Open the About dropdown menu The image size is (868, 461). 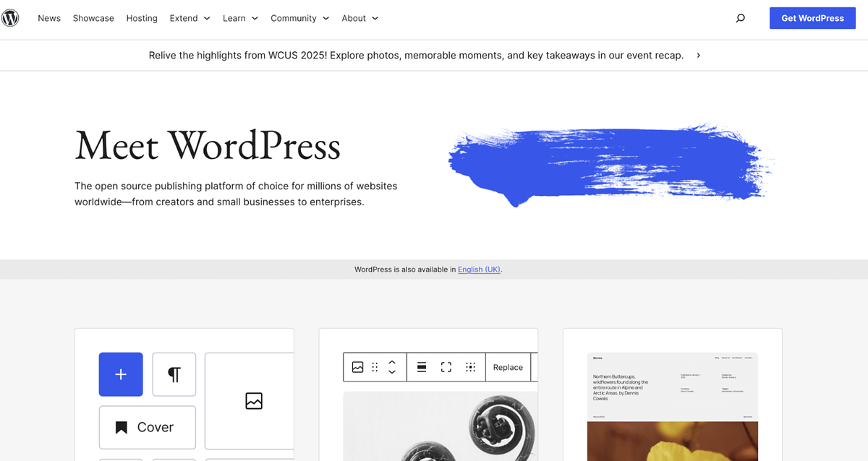click(354, 18)
